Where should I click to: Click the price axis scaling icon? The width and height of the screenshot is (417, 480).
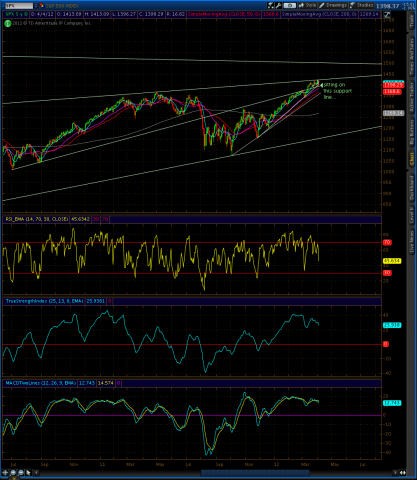(387, 15)
